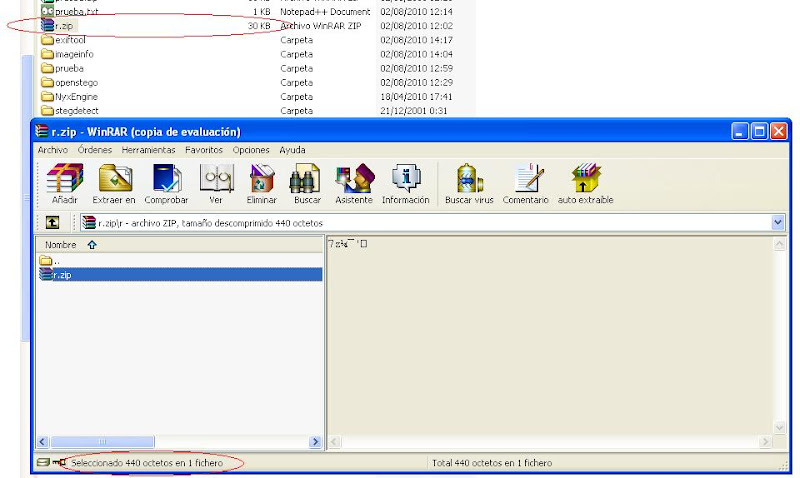Click the Añadir toolbar icon
The image size is (800, 478).
[65, 178]
